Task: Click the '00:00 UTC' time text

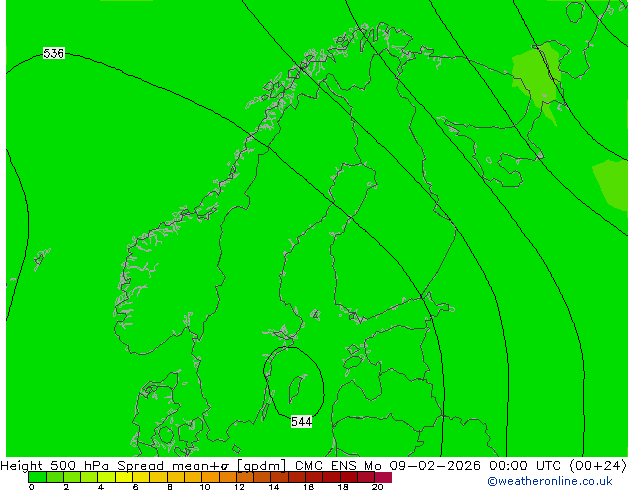Action: (x=525, y=466)
